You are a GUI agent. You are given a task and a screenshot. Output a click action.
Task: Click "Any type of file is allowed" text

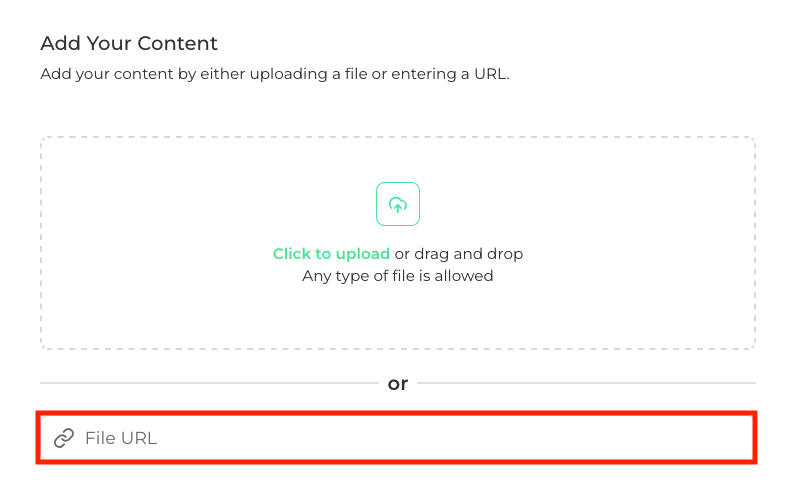tap(398, 275)
